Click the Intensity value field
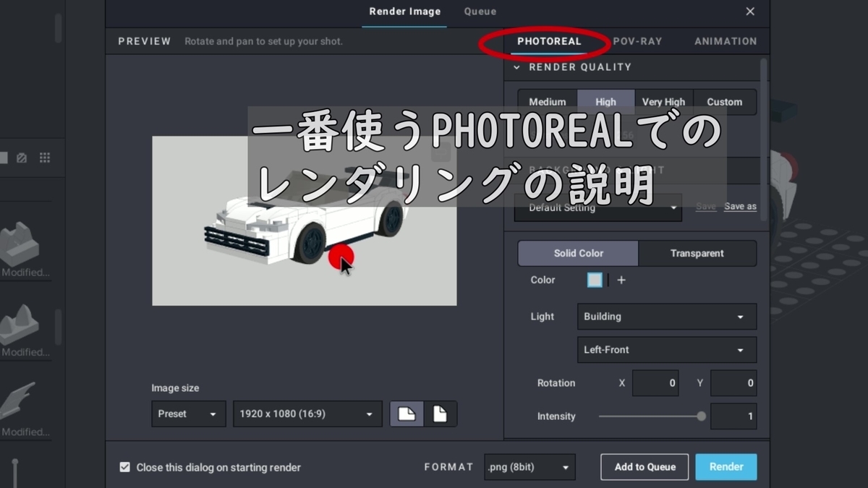Screen dimensions: 868x488 (733, 416)
